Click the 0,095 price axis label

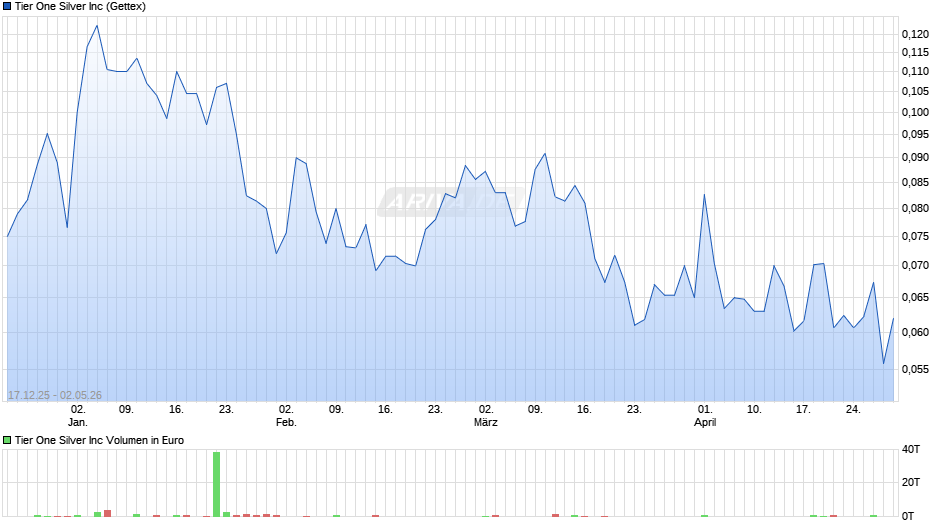coord(915,135)
